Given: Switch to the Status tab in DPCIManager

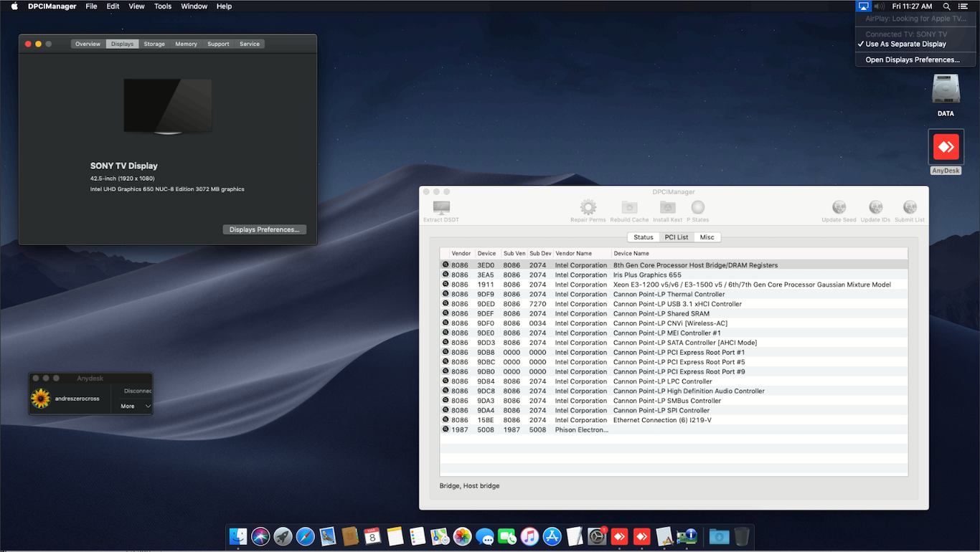Looking at the screenshot, I should pyautogui.click(x=644, y=237).
